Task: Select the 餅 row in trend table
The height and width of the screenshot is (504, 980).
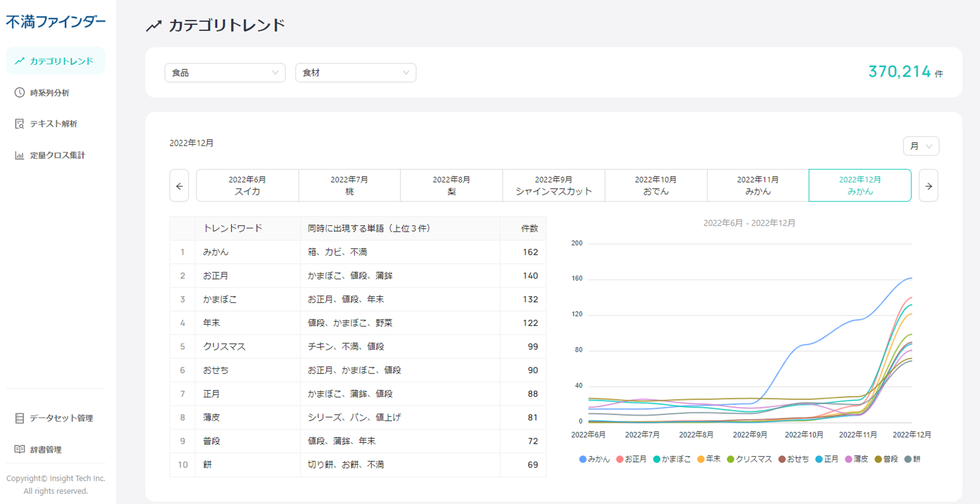Action: (x=207, y=465)
